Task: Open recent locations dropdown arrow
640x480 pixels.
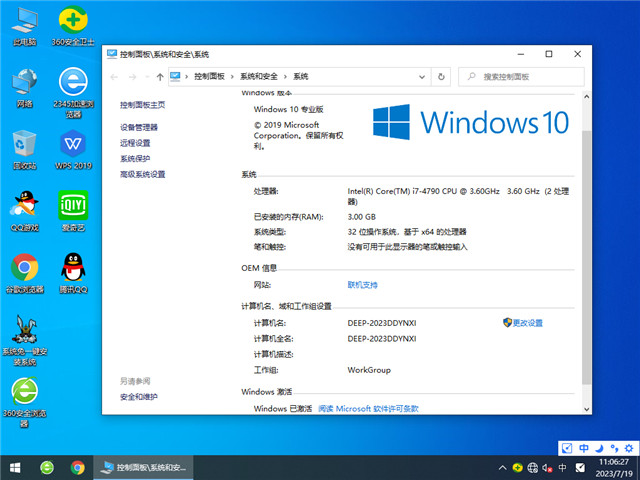Action: 147,77
